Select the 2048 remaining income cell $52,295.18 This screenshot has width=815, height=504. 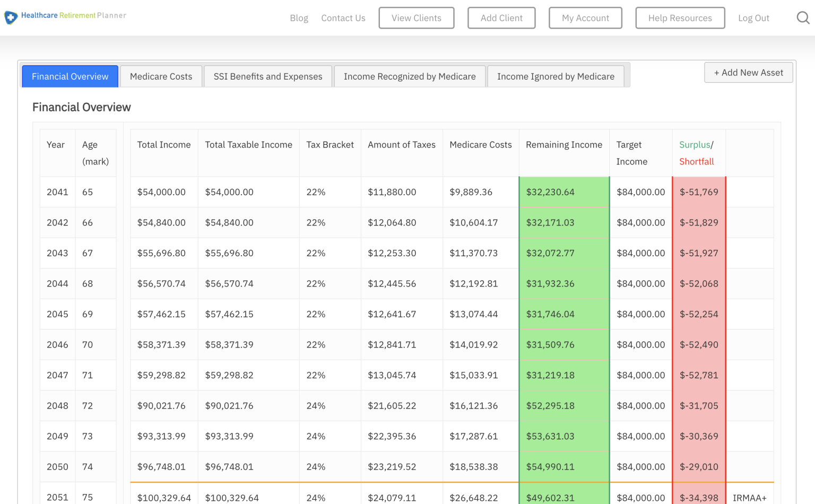pyautogui.click(x=550, y=406)
